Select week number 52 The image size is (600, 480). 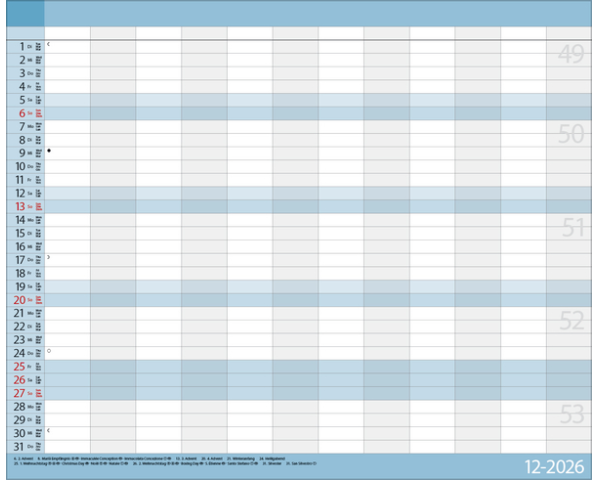coord(570,321)
